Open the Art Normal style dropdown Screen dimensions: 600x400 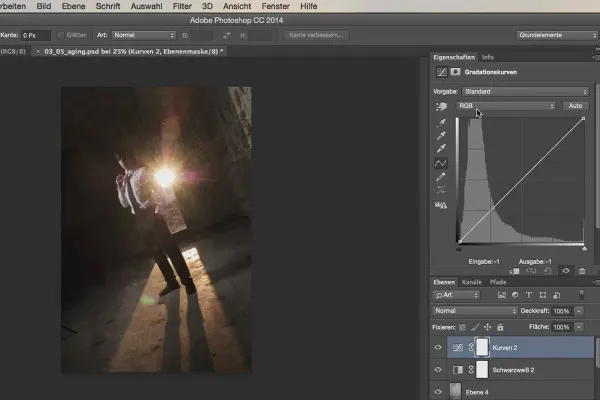pos(144,35)
